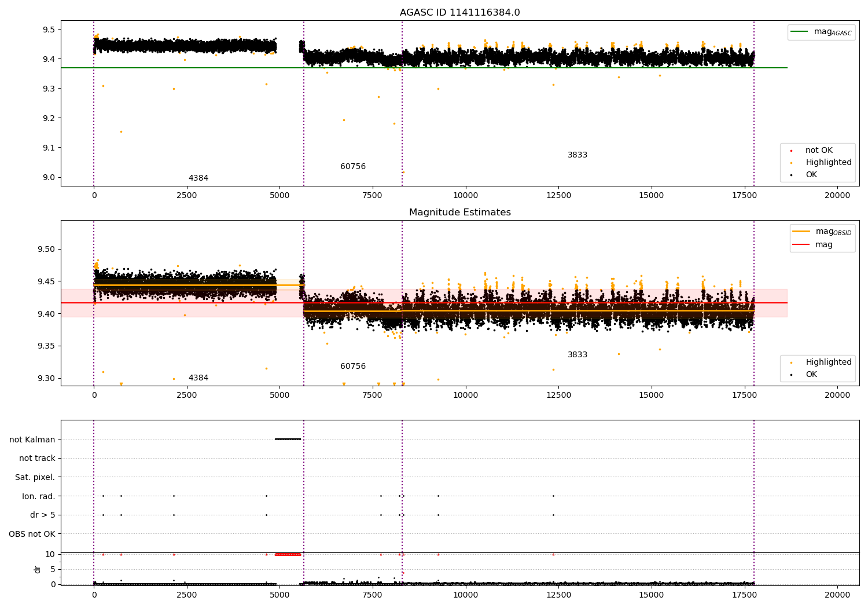Click the 5 tick on the dr axis
The height and width of the screenshot is (608, 868).
[53, 570]
